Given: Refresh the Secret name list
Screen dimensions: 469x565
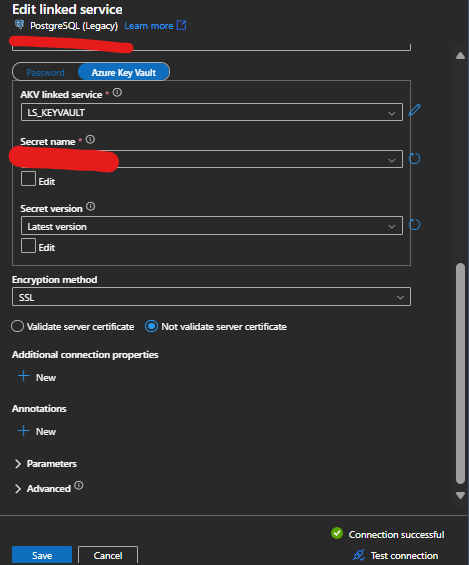Looking at the screenshot, I should (x=415, y=159).
